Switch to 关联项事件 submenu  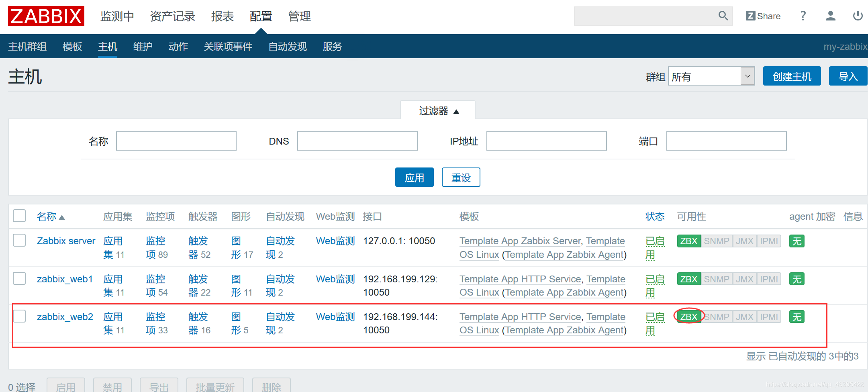pos(228,47)
